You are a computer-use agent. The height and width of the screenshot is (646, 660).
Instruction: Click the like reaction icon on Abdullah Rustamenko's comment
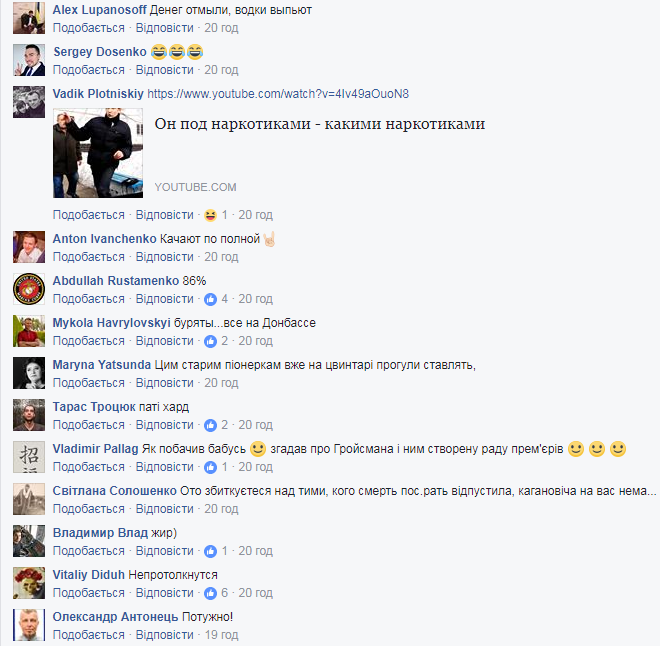(210, 299)
